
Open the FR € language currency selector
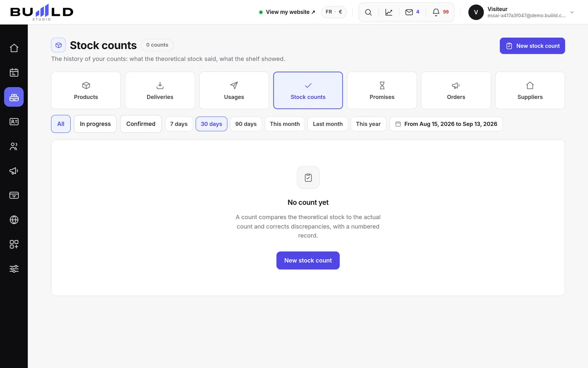pos(334,12)
